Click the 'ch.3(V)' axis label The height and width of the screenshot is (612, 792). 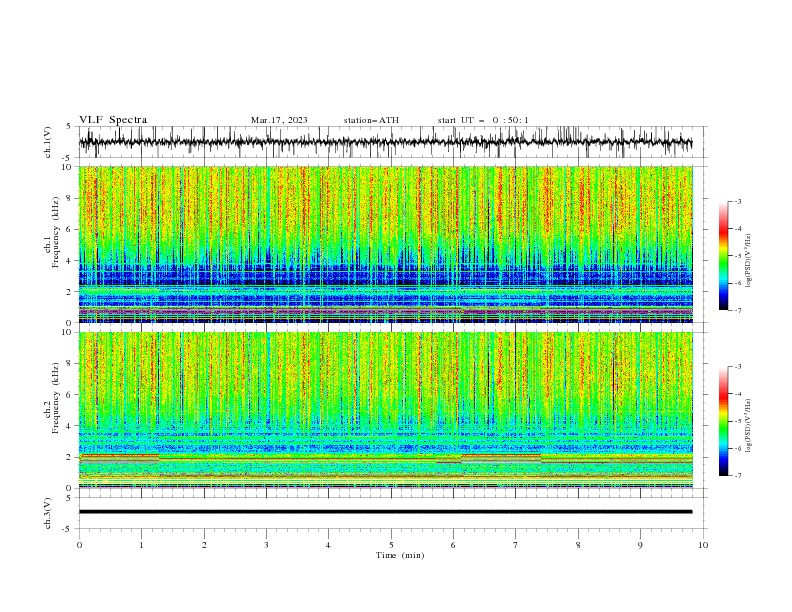pos(48,513)
